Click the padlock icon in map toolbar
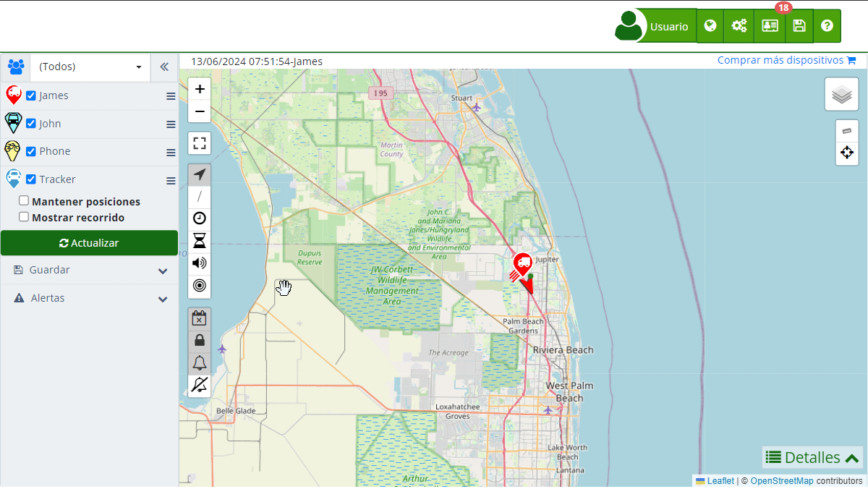The height and width of the screenshot is (489, 868). tap(200, 340)
